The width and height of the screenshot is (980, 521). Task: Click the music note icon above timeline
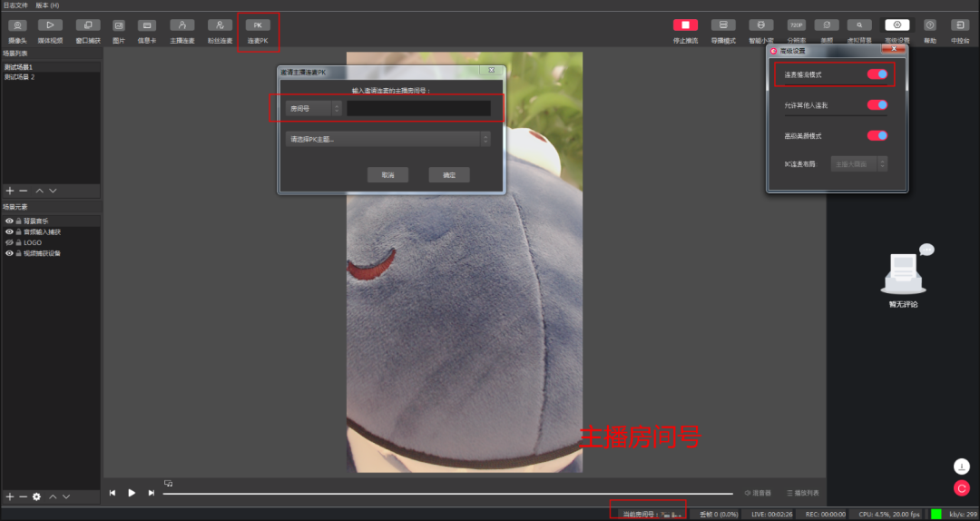click(x=168, y=483)
